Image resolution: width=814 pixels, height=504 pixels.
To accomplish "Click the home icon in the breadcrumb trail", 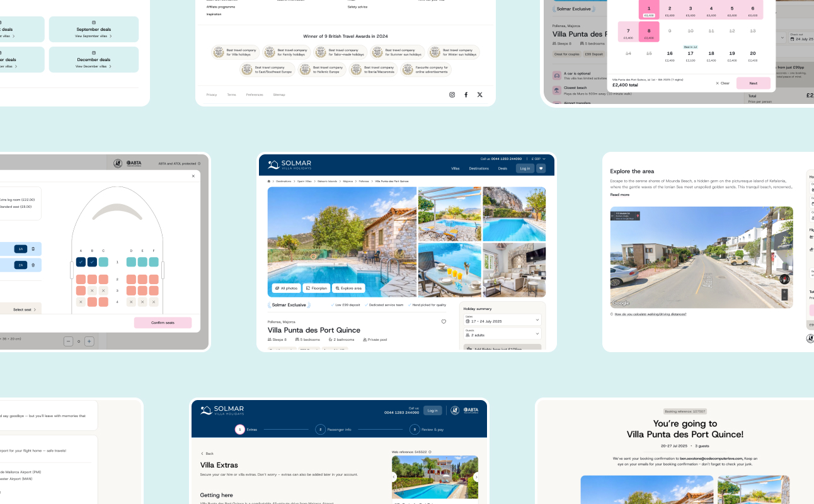I will point(269,181).
